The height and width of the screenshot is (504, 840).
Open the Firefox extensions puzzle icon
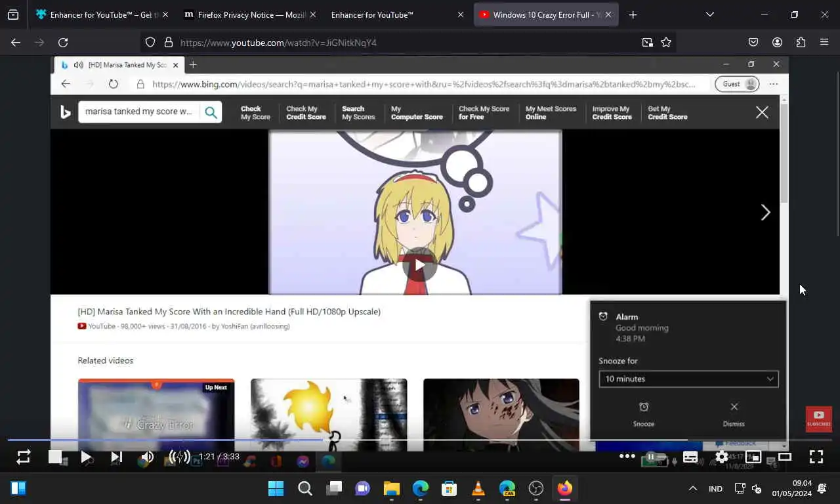pyautogui.click(x=801, y=43)
